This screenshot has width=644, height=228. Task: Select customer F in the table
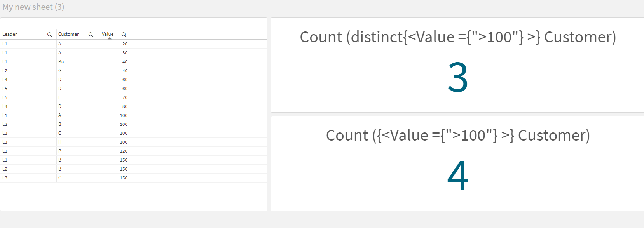(x=60, y=97)
